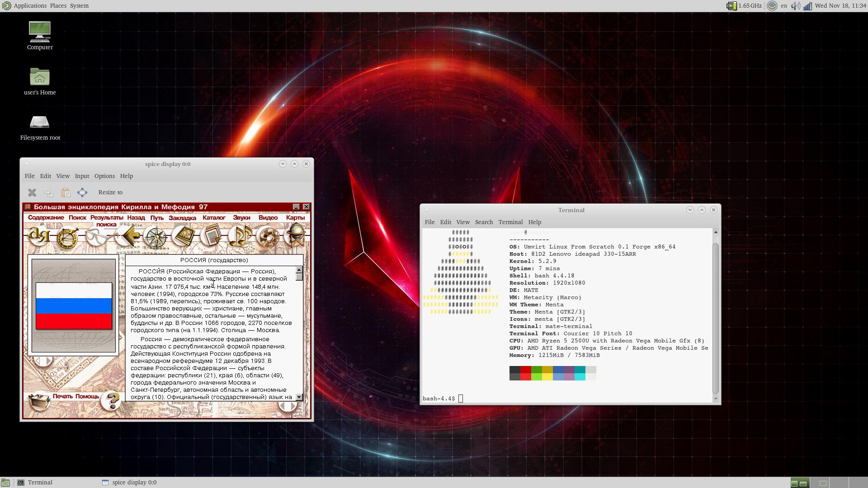Click the Каталог menu label
The height and width of the screenshot is (488, 868).
pos(214,218)
